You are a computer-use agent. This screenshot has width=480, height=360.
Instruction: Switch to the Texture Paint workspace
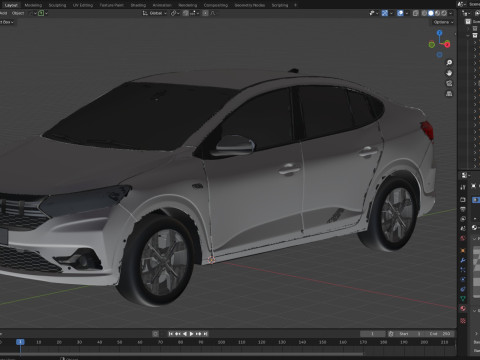[112, 5]
